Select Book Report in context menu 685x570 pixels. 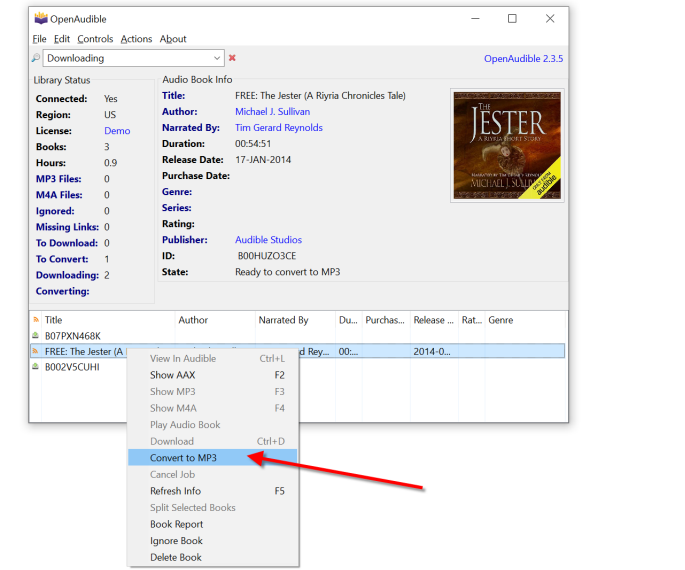(x=213, y=524)
